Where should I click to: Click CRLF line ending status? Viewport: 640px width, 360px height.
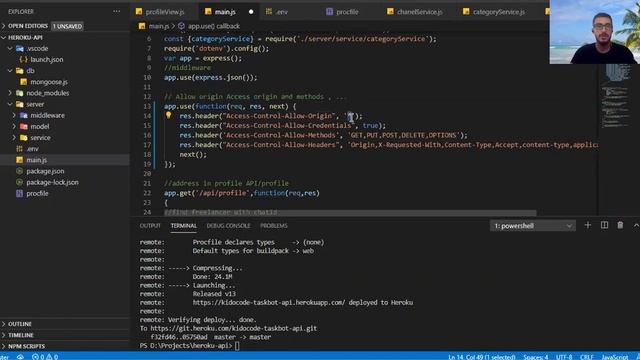tap(587, 357)
